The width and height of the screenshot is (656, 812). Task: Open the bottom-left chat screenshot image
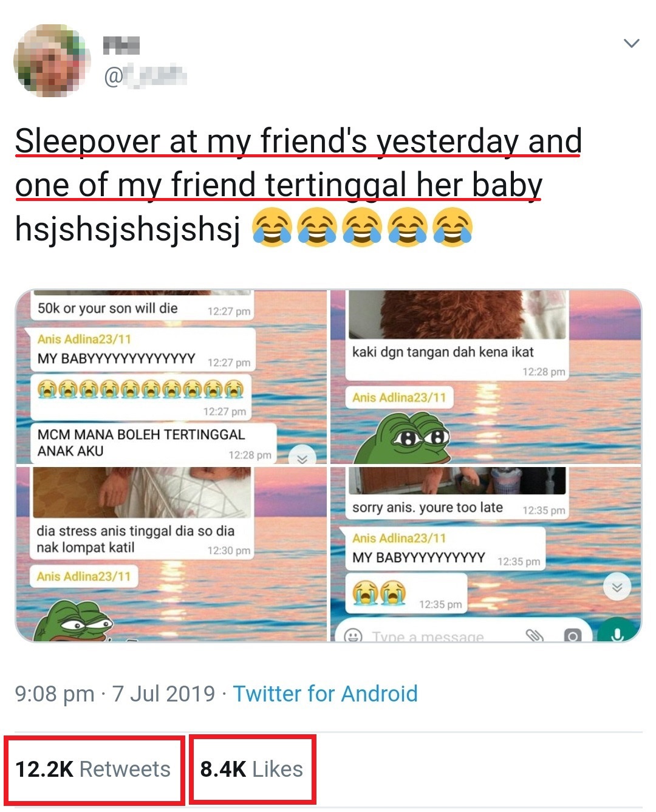(171, 554)
